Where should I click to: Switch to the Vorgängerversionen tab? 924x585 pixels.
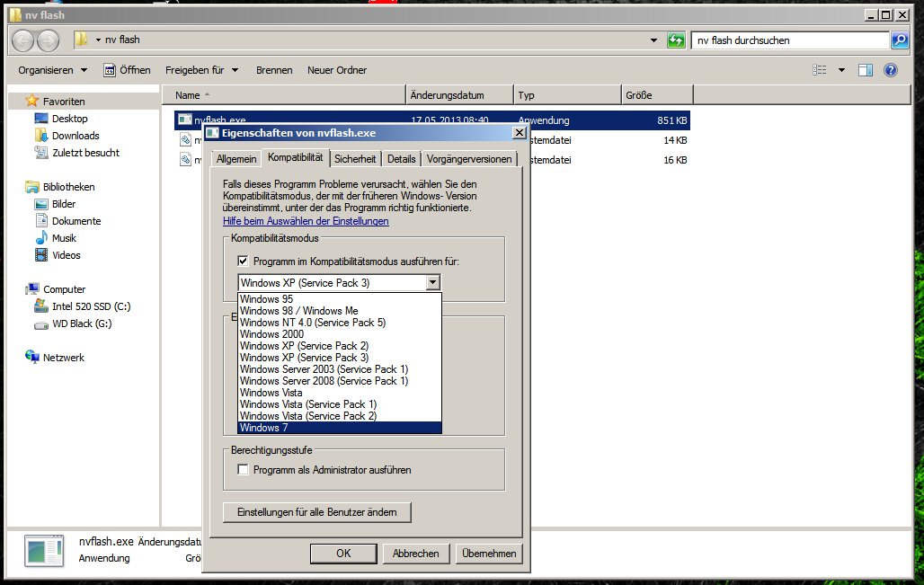click(x=469, y=159)
